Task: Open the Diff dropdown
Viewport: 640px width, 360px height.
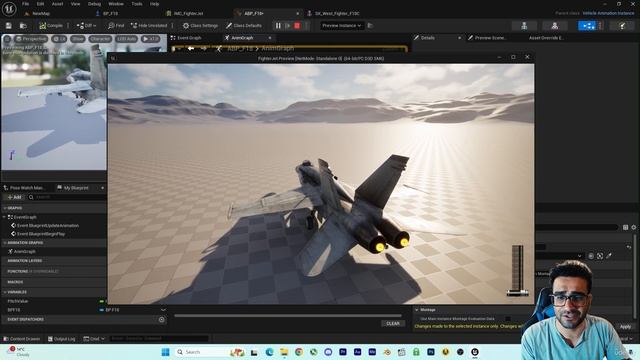Action: [87, 26]
